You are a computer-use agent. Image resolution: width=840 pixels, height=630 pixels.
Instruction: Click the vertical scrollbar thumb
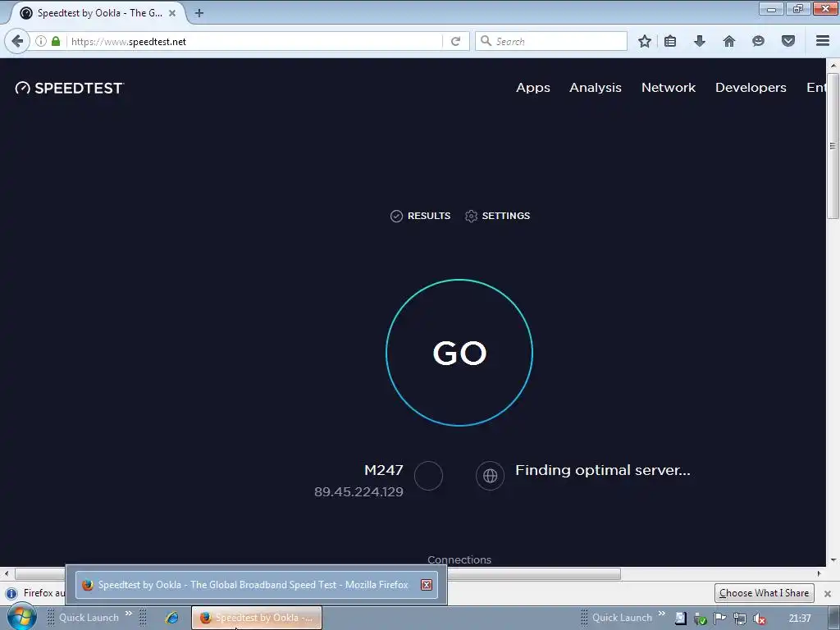tap(833, 144)
